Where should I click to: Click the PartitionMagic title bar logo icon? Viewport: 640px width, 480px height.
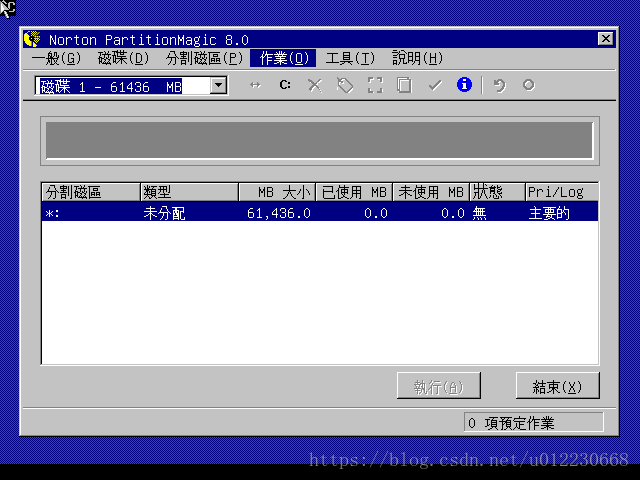pos(32,39)
